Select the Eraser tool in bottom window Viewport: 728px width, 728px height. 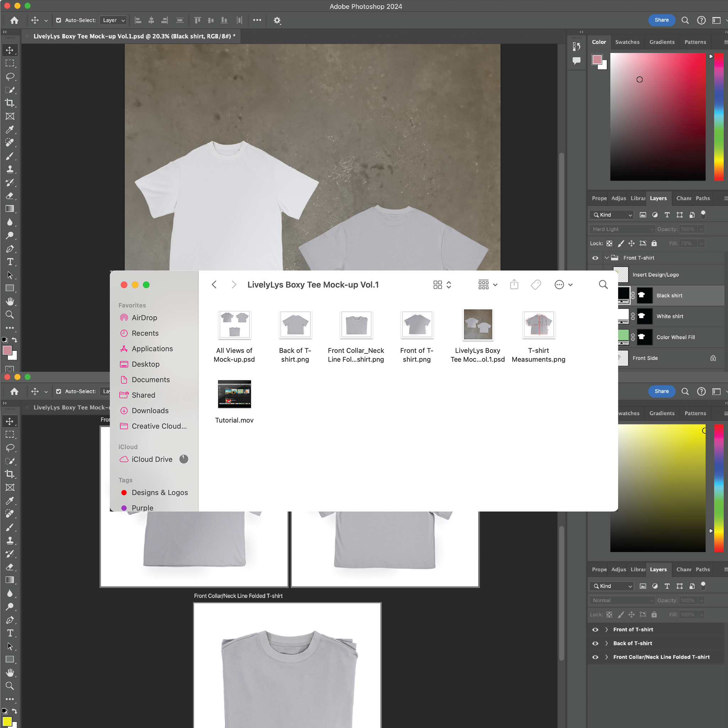point(10,567)
